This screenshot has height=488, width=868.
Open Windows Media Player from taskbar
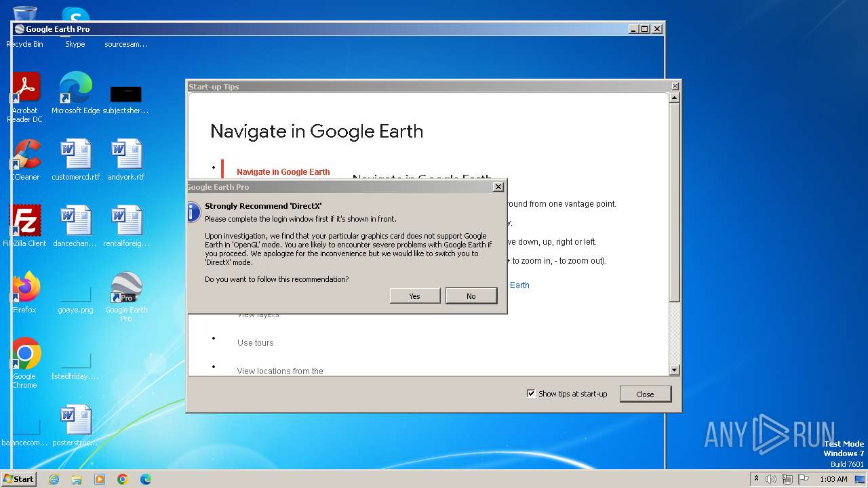coord(100,479)
